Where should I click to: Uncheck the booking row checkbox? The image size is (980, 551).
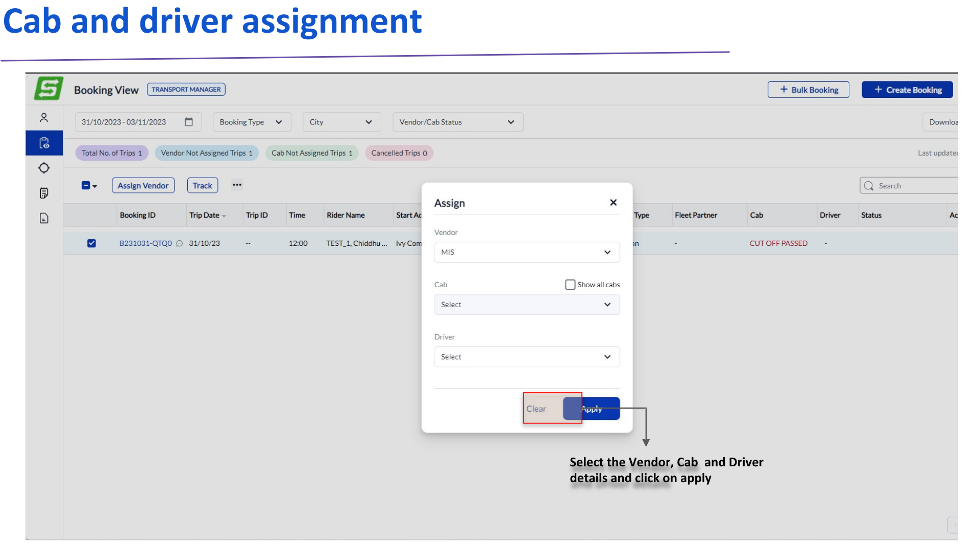[91, 243]
